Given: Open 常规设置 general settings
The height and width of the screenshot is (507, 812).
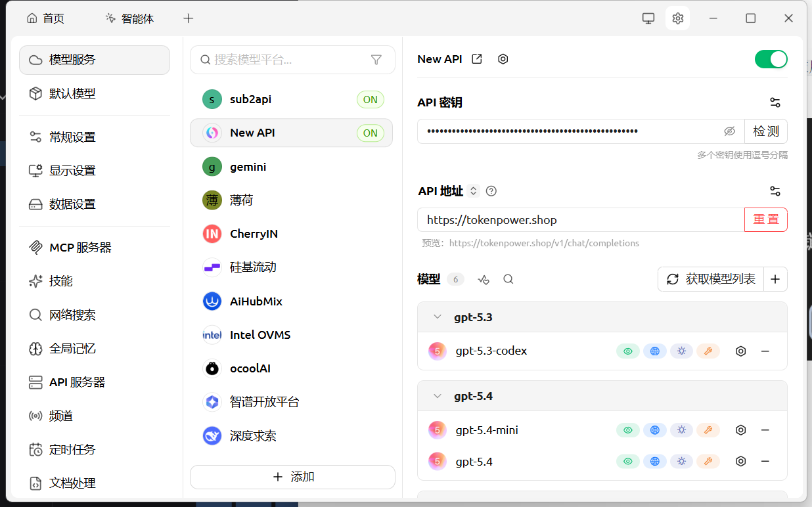Looking at the screenshot, I should pos(95,137).
